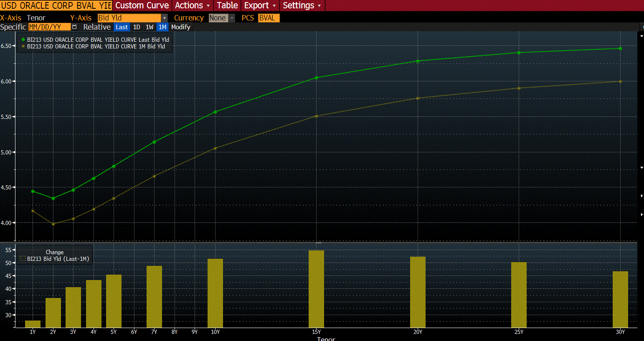Toggle the Last relative curve button
644x341 pixels.
point(122,27)
